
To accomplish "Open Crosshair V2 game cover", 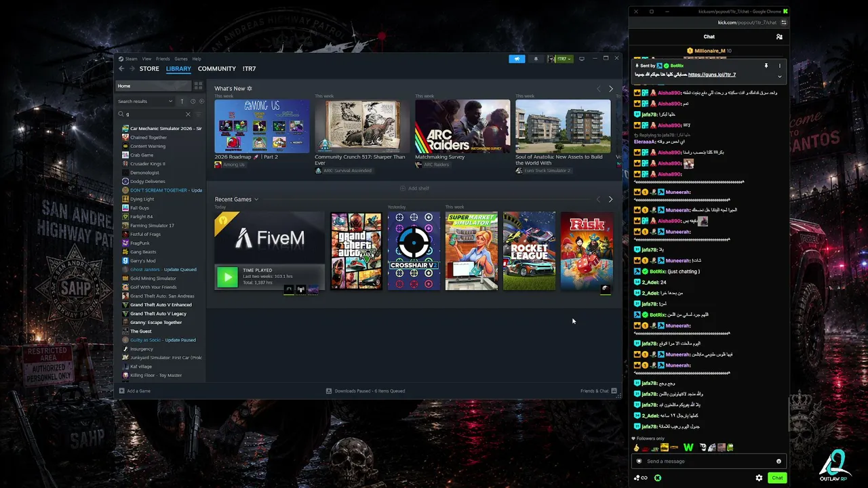I will pos(414,251).
